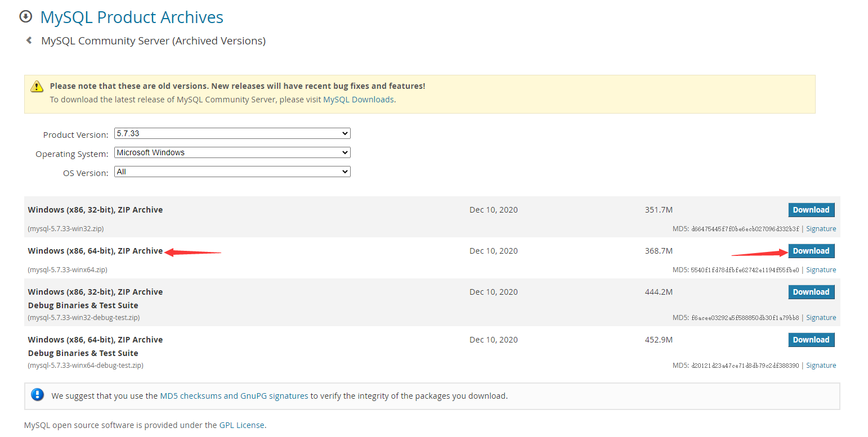Click the file name (mysql-5.7.33-win32-debug-test.zip)
This screenshot has width=868, height=437.
pyautogui.click(x=84, y=318)
